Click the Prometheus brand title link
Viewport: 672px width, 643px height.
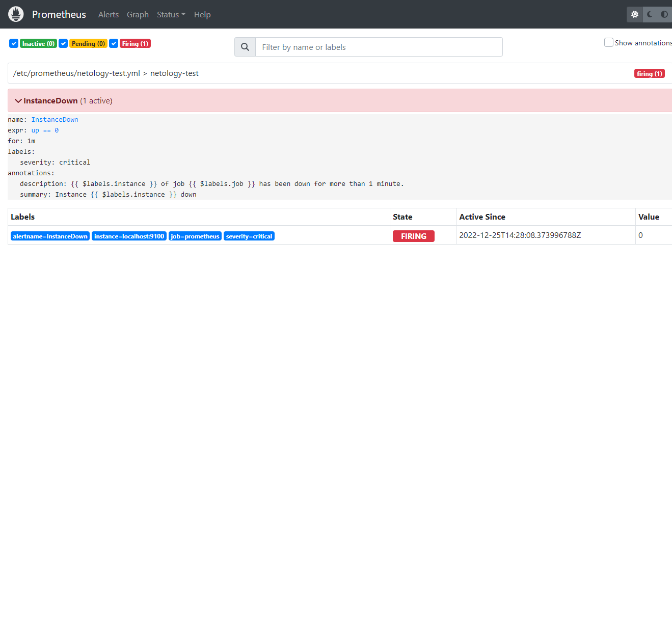pyautogui.click(x=59, y=14)
